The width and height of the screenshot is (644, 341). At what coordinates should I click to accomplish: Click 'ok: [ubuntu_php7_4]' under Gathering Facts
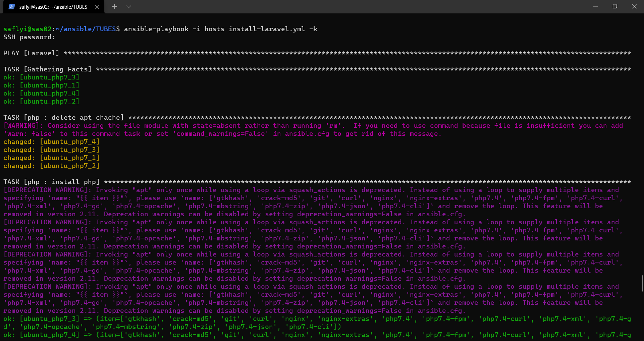[x=41, y=93]
